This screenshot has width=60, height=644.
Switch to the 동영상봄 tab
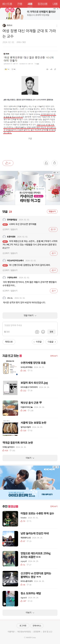pos(42,4)
